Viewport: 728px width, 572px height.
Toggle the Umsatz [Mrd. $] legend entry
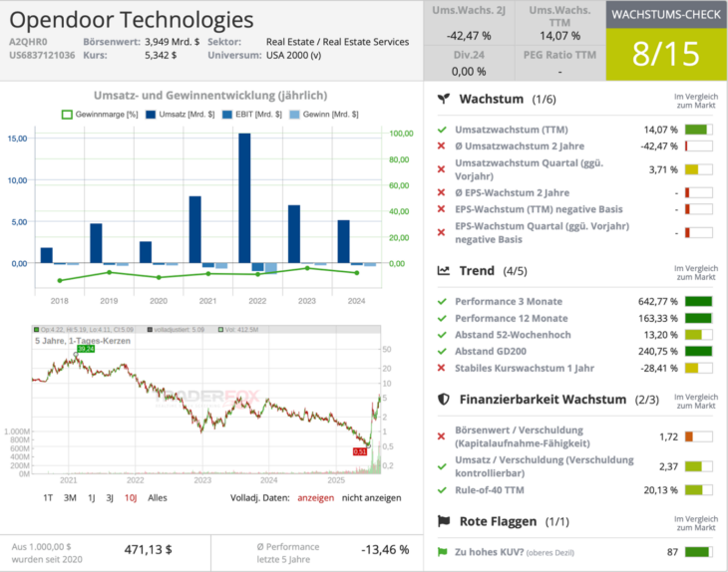(181, 115)
